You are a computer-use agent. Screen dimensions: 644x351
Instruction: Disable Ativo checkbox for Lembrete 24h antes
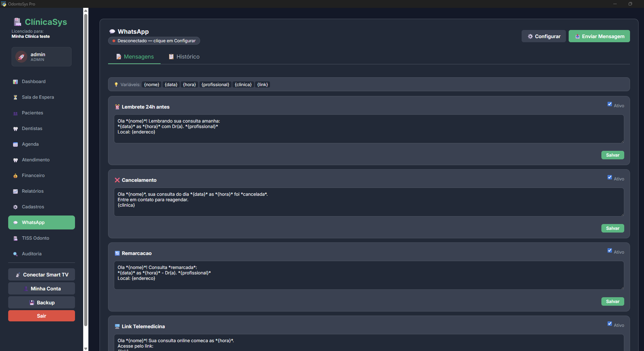coord(610,104)
